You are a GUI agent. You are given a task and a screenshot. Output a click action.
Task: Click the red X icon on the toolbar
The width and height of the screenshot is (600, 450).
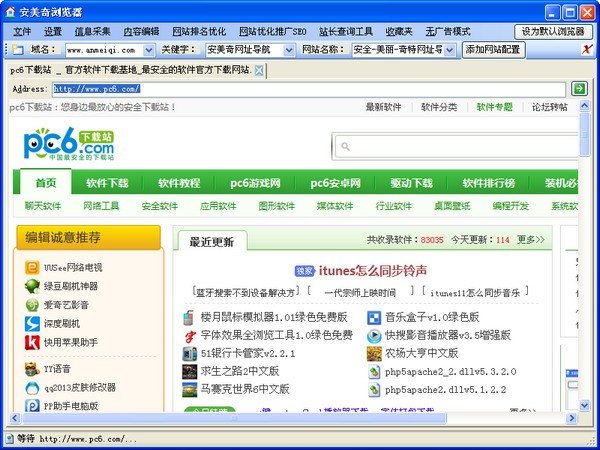[587, 49]
